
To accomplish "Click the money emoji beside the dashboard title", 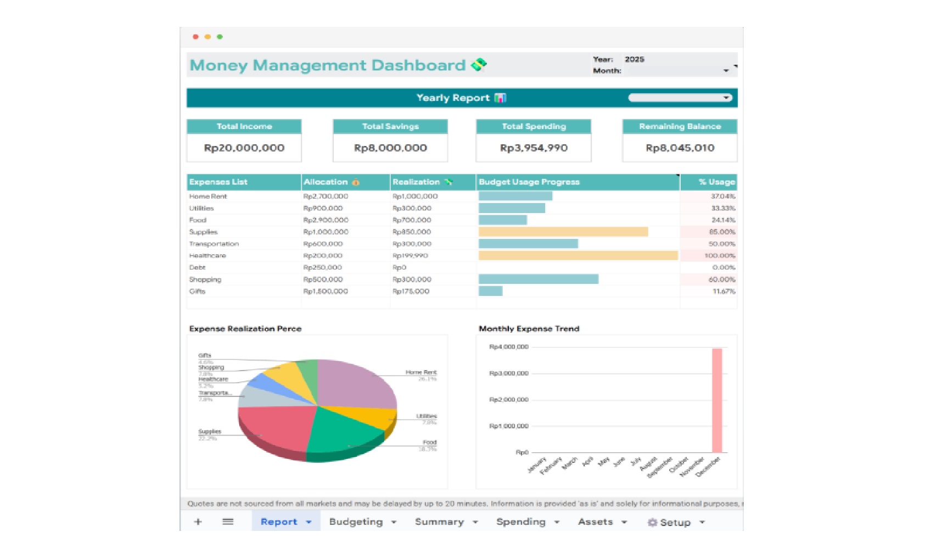I will tap(478, 65).
